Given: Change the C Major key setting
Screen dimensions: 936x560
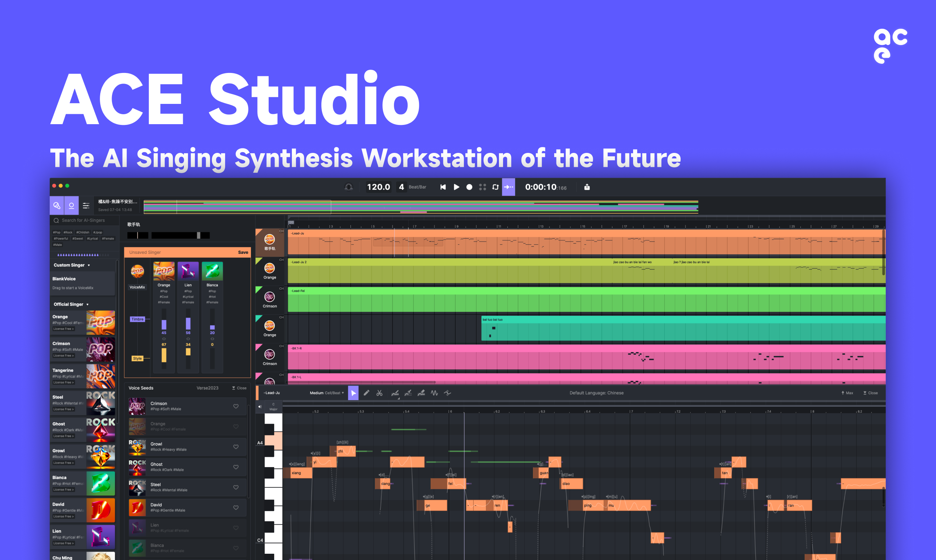Looking at the screenshot, I should (274, 407).
